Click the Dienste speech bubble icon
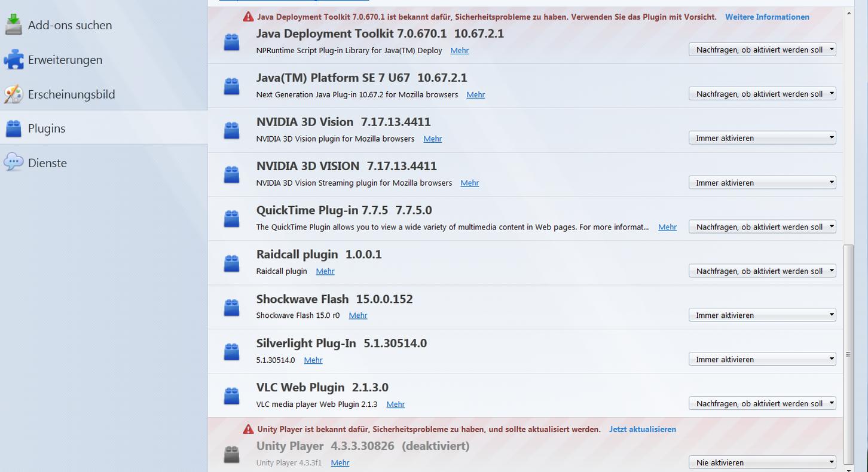 [x=13, y=162]
